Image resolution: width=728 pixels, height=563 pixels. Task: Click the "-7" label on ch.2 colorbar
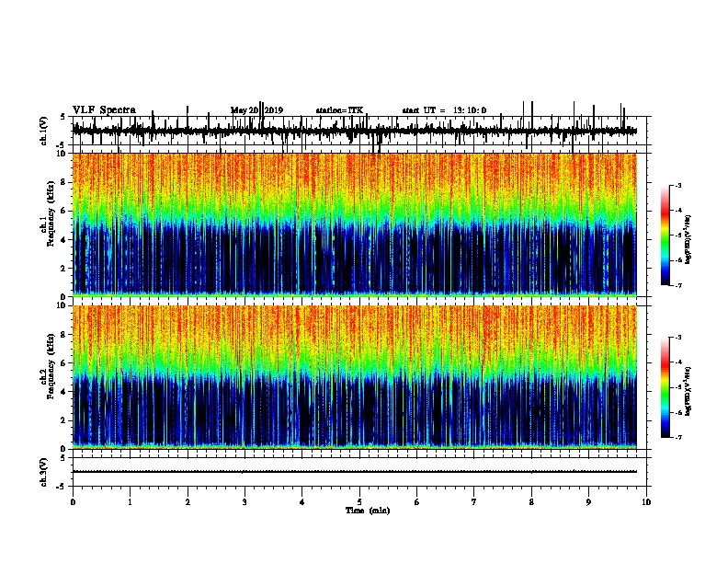[x=678, y=438]
